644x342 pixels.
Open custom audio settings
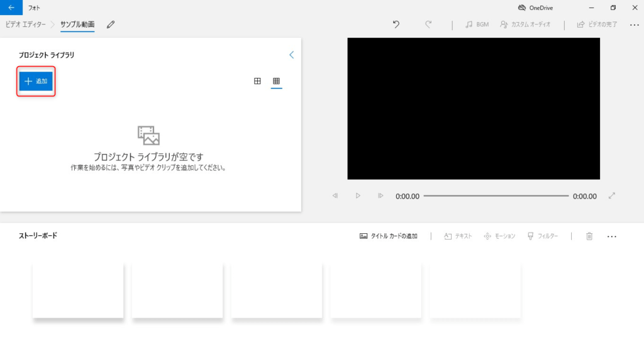(525, 25)
